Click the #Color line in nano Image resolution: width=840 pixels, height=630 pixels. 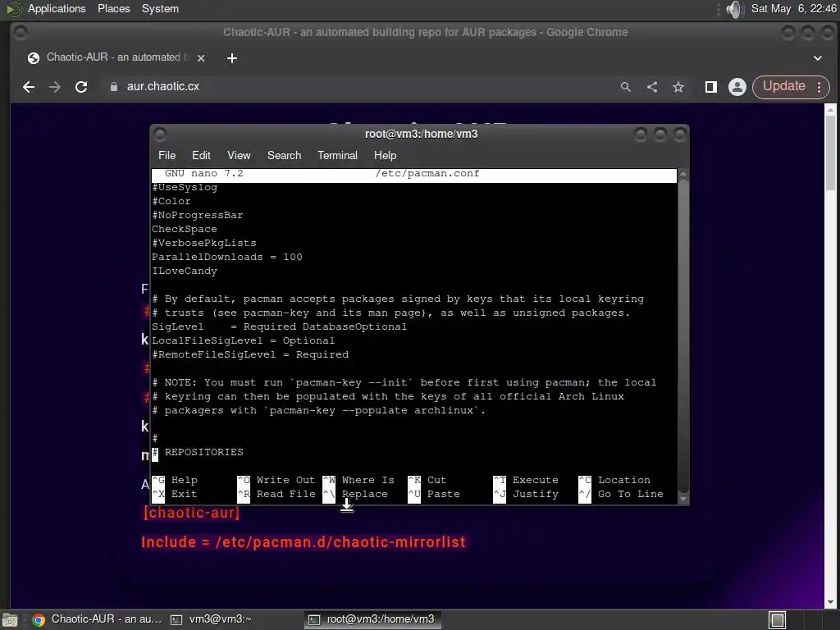[x=171, y=202]
